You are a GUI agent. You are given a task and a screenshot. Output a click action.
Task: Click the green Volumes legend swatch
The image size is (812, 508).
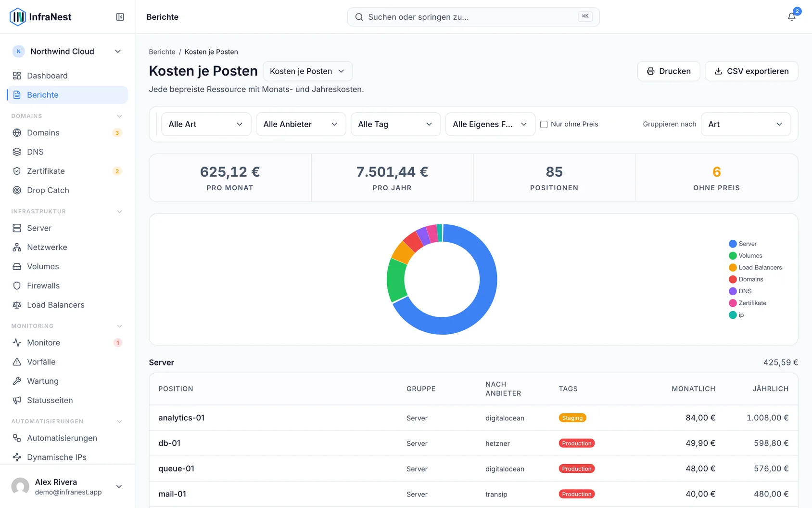tap(733, 256)
